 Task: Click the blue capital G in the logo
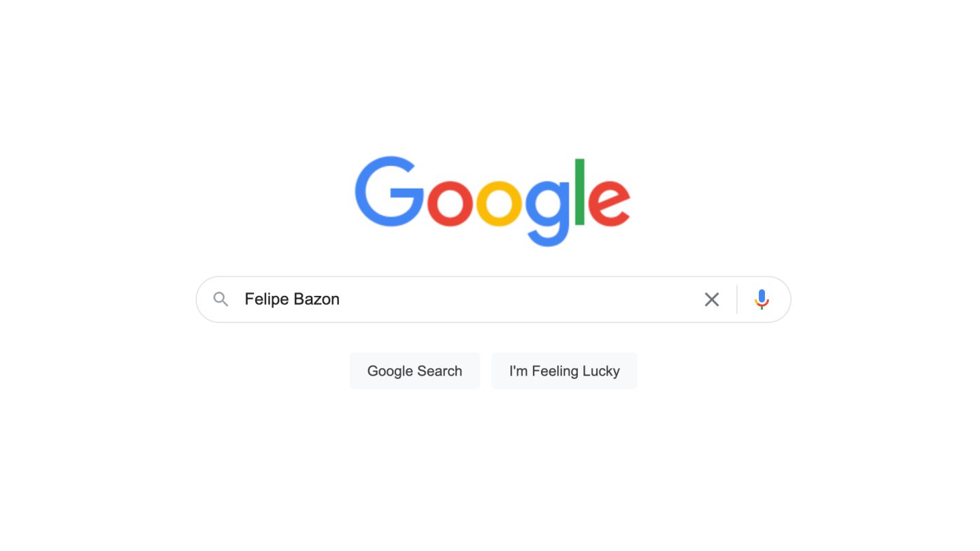(389, 192)
